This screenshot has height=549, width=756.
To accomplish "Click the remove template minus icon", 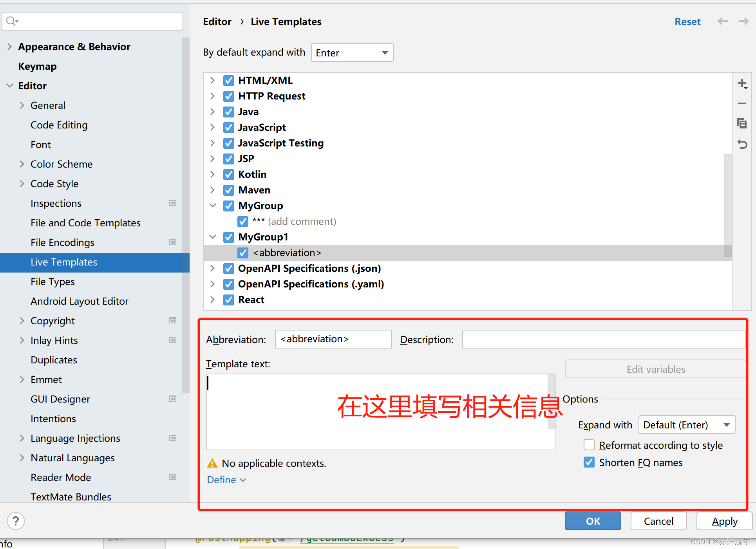I will click(742, 104).
